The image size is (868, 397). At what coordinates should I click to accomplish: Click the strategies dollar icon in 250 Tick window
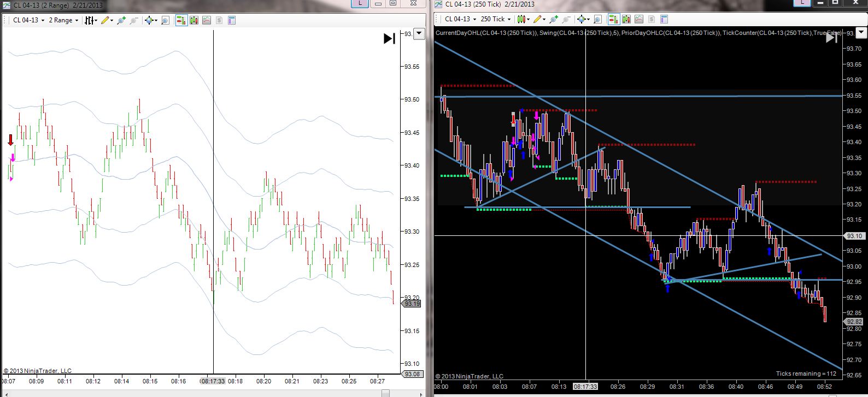[x=652, y=19]
